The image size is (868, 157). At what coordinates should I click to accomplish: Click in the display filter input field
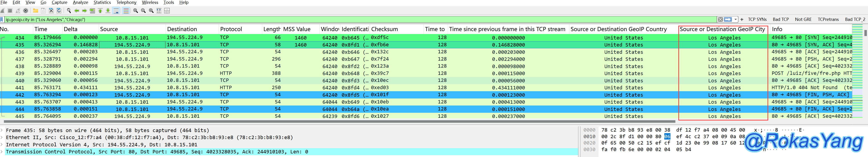337,20
